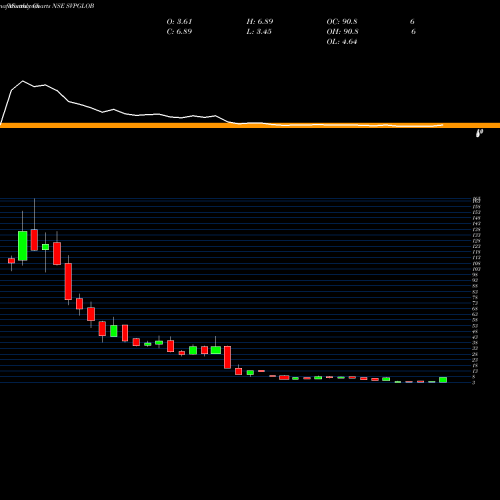Viewport: 500px width, 500px height.
Task: Select the low value L: 3.45
Action: pos(259,31)
